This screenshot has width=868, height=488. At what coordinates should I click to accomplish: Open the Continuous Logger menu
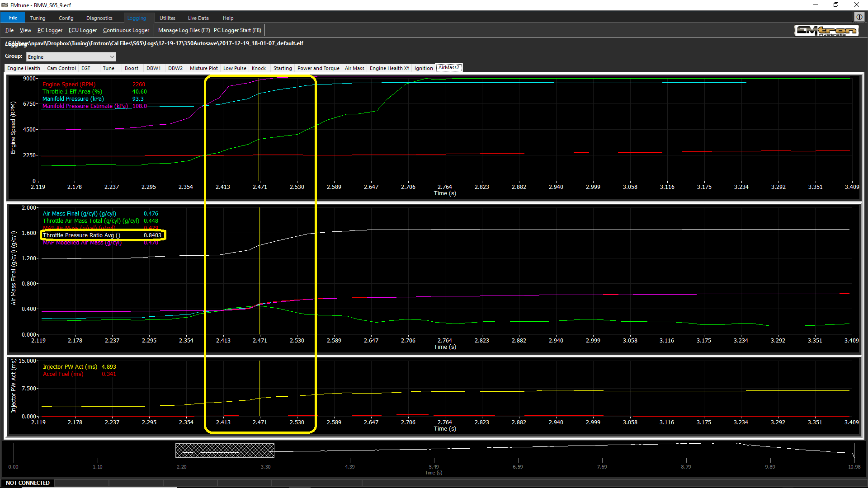click(126, 30)
